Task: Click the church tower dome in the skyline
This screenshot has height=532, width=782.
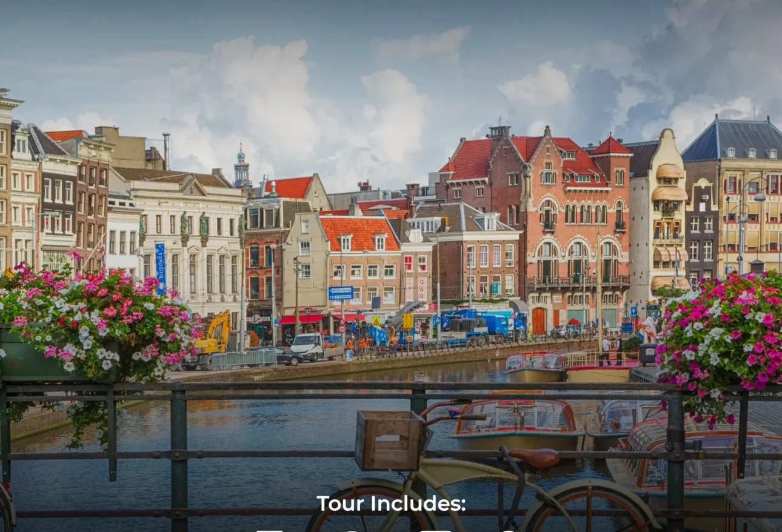Action: (242, 167)
